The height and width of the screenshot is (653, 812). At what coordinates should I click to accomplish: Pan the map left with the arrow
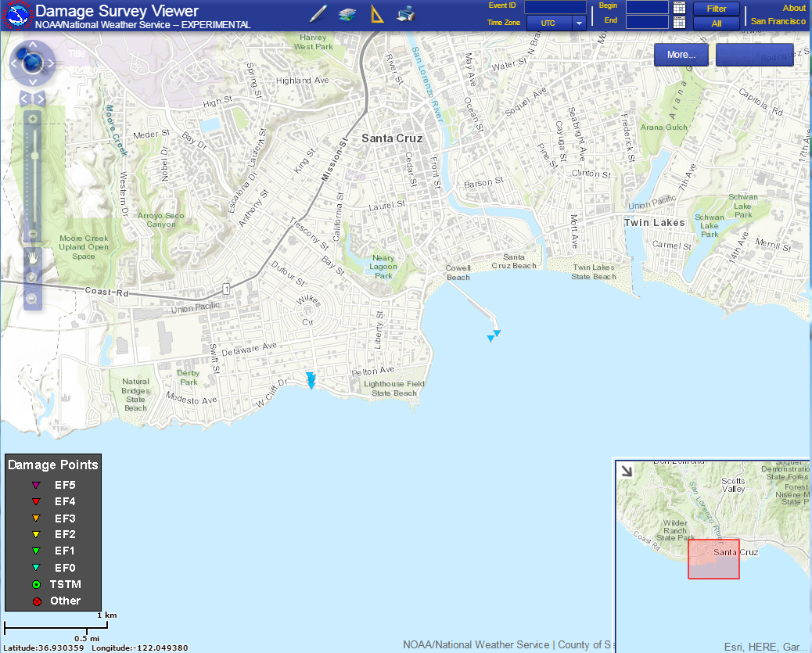(x=15, y=63)
